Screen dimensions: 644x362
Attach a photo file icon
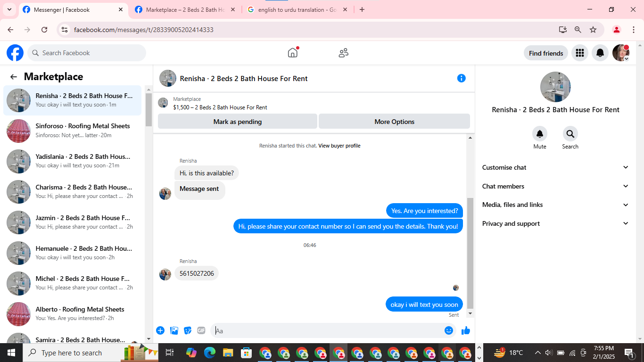[x=174, y=330]
